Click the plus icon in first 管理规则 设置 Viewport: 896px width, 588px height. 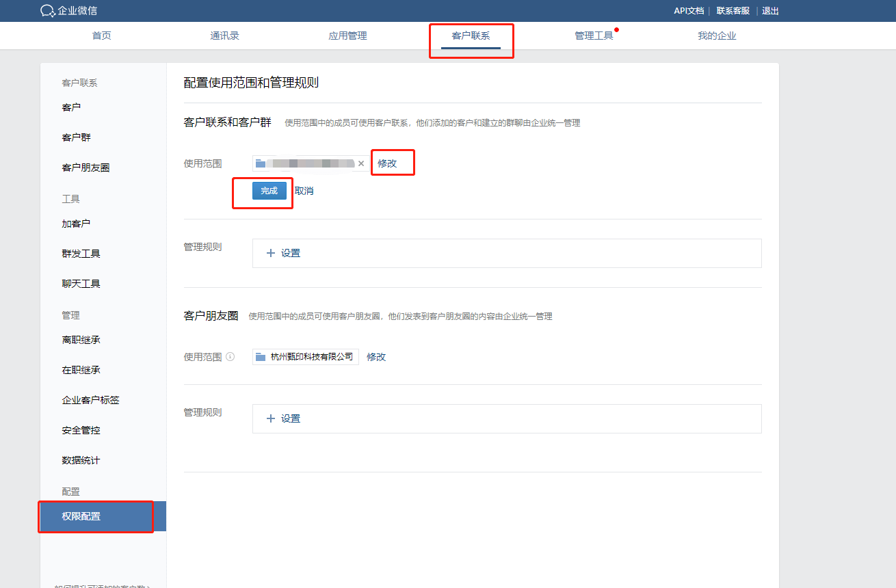pyautogui.click(x=270, y=253)
